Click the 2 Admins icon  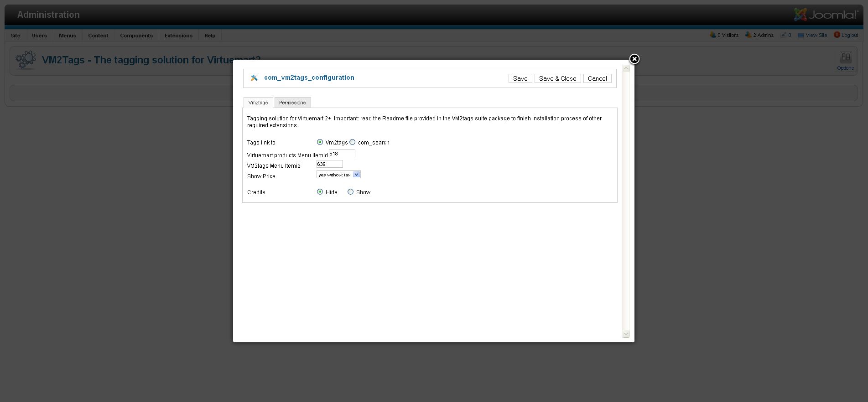pos(748,35)
